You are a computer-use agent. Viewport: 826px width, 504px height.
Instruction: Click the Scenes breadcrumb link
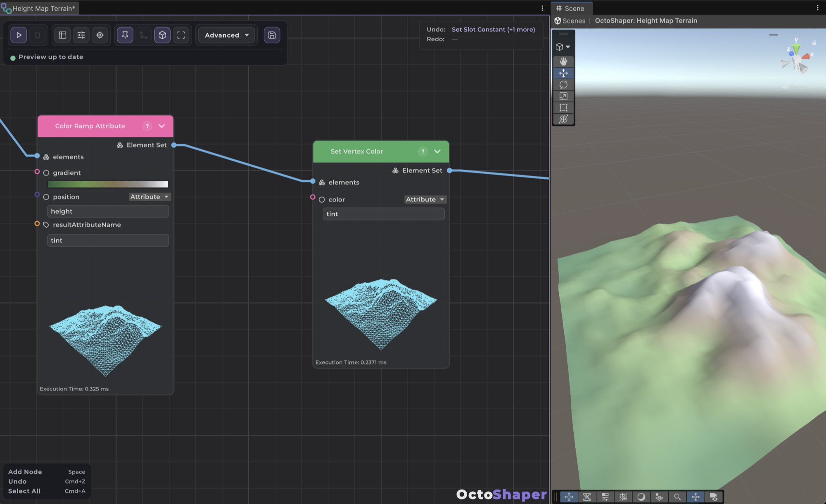(574, 21)
